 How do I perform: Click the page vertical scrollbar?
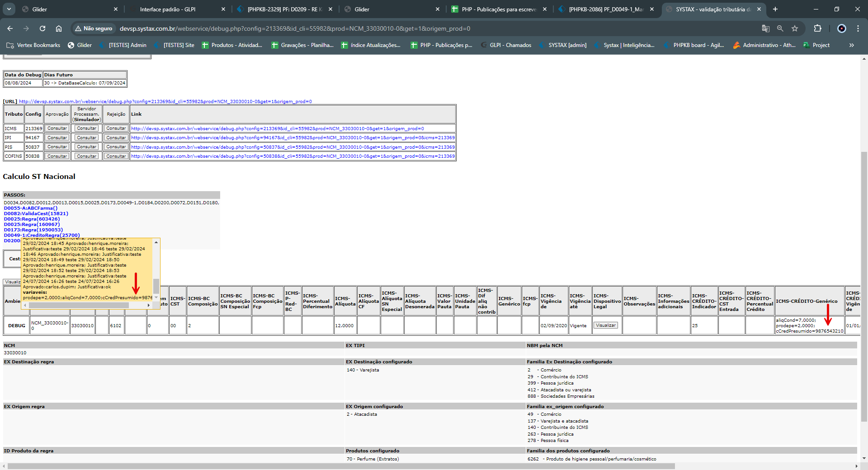pos(864,287)
